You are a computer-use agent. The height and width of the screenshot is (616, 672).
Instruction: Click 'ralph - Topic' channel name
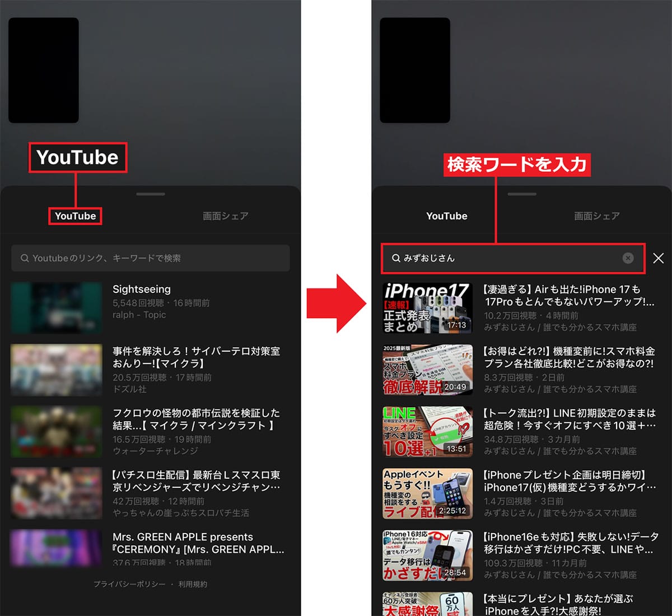pos(139,315)
